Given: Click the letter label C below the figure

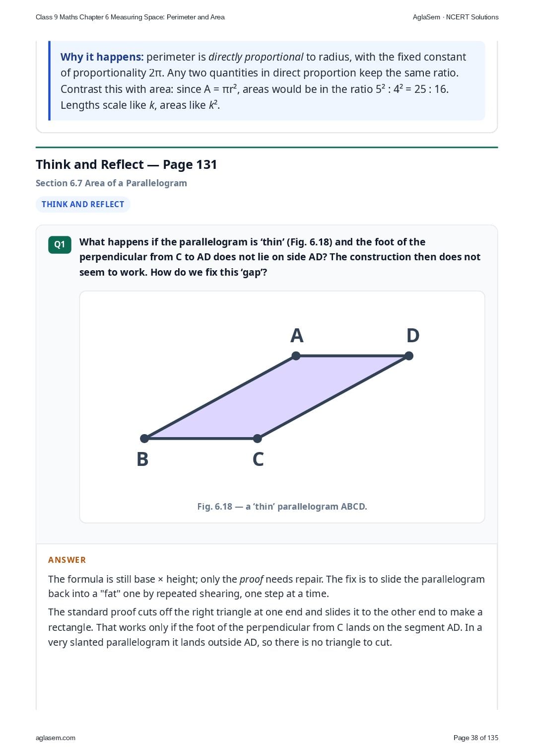Looking at the screenshot, I should [258, 459].
